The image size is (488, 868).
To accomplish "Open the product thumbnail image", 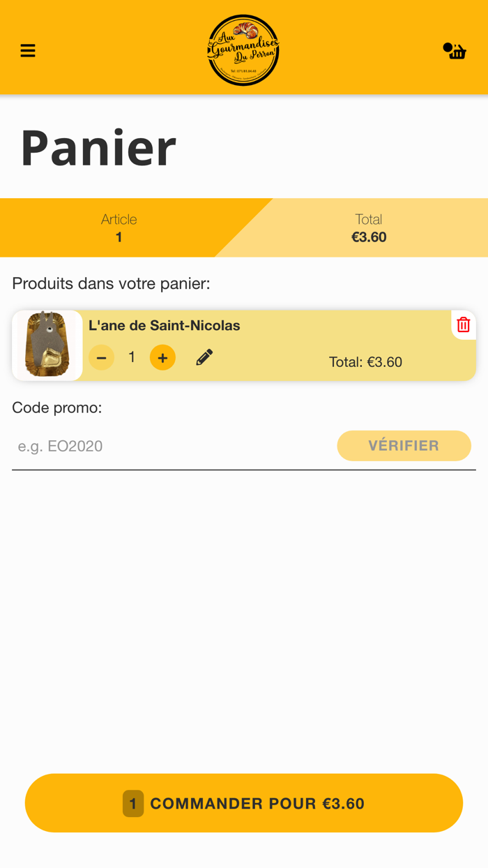I will click(x=47, y=345).
